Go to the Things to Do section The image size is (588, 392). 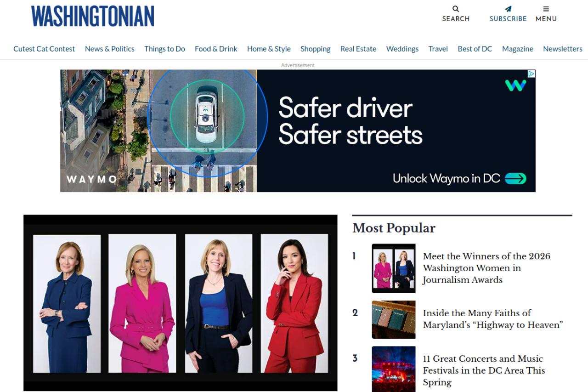(164, 49)
